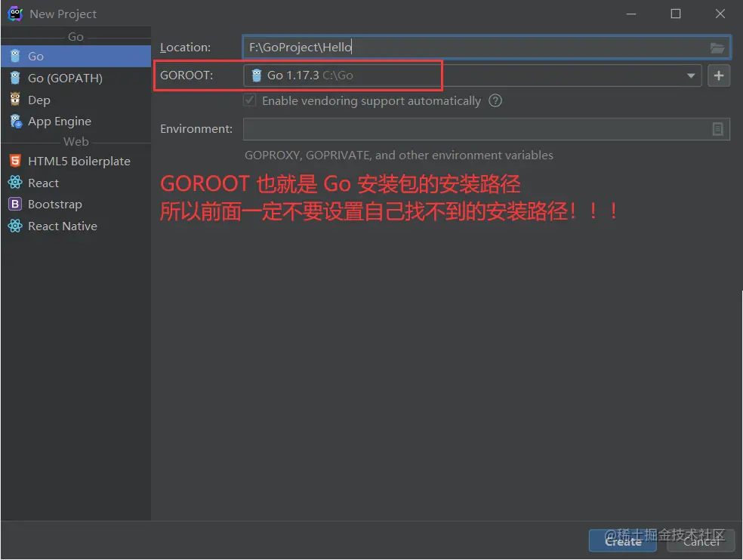Viewport: 743px width, 560px height.
Task: Click the GOROOT Go 1.17.3 combo box
Action: [473, 75]
